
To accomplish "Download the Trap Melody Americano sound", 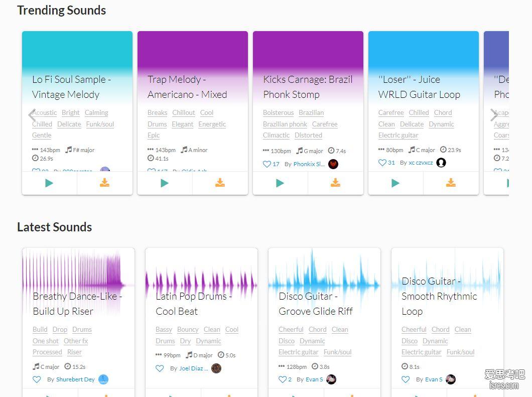I will [220, 183].
